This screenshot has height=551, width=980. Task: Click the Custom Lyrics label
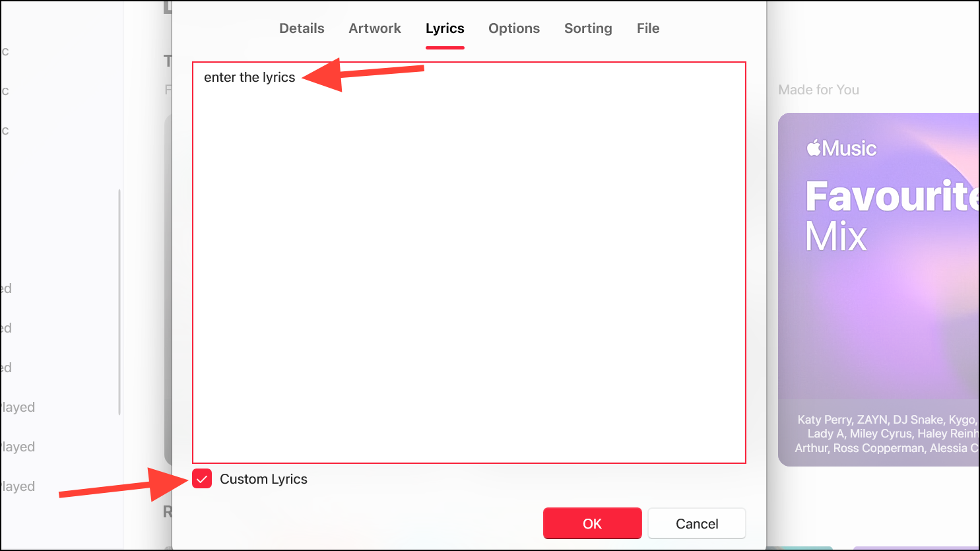tap(263, 479)
